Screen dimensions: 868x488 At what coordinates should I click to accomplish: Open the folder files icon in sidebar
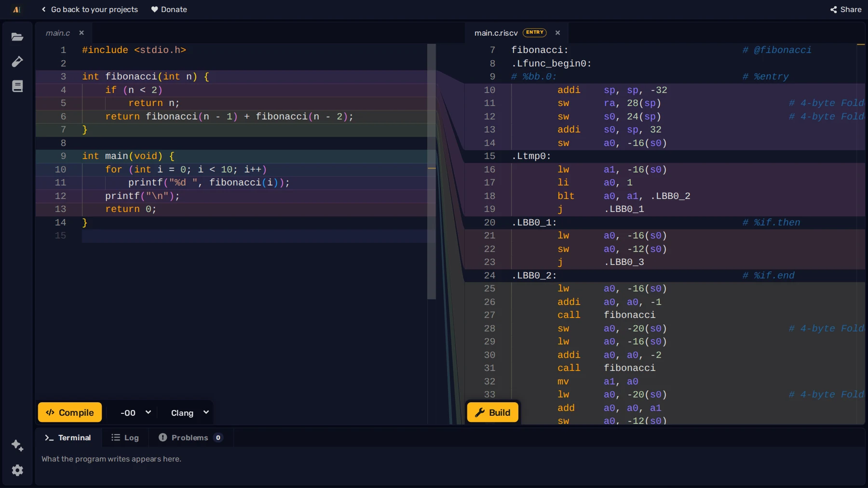pos(17,37)
